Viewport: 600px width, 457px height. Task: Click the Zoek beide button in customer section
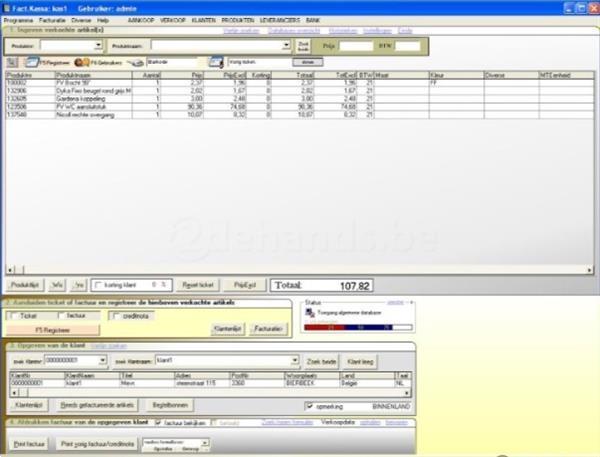(x=321, y=362)
